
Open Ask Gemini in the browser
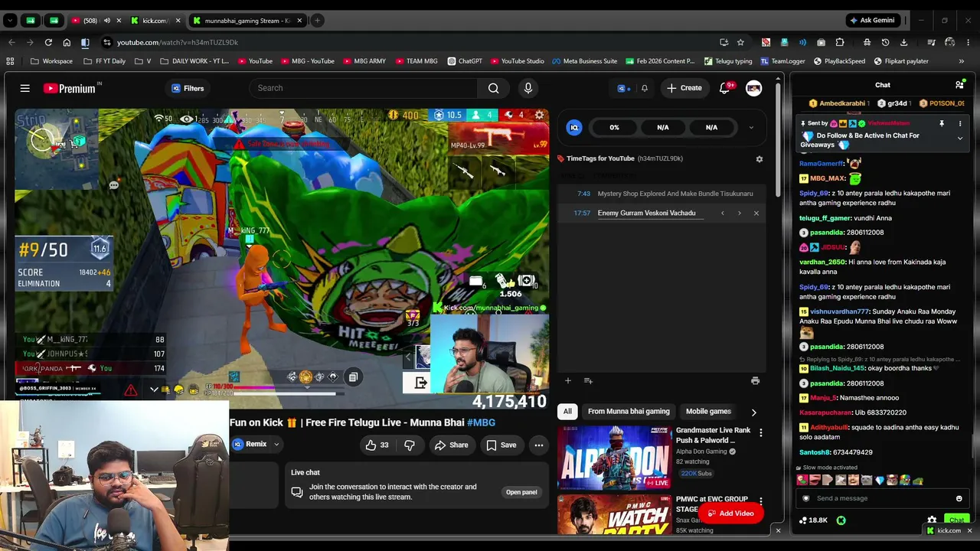[x=871, y=21]
